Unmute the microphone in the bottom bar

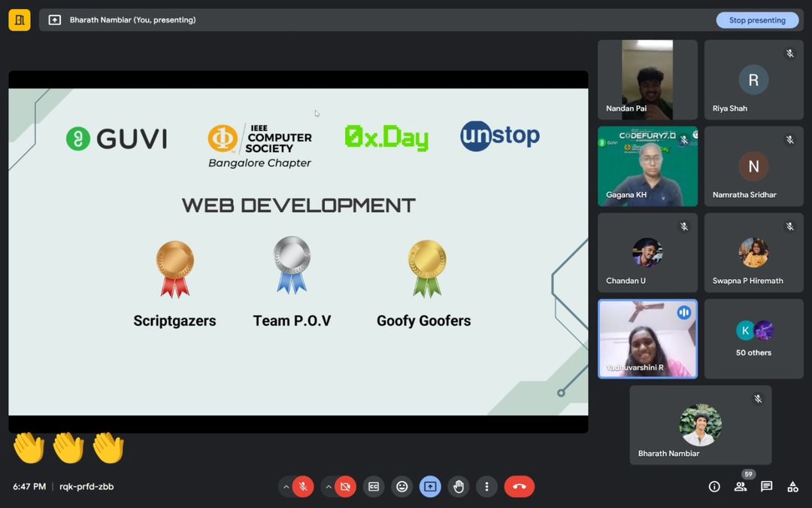point(303,486)
